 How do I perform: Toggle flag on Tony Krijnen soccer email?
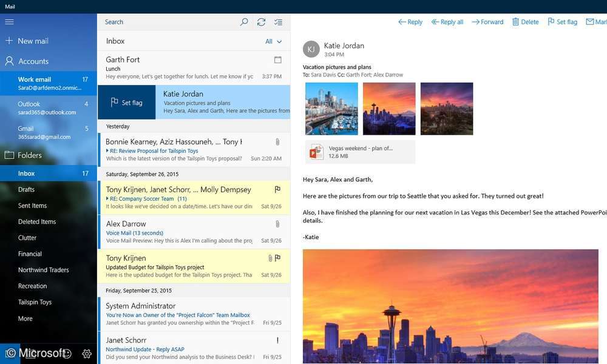277,189
